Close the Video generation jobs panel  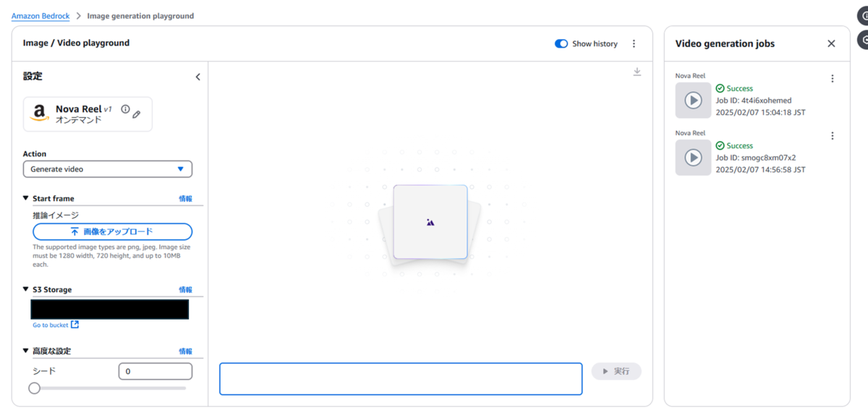(831, 43)
